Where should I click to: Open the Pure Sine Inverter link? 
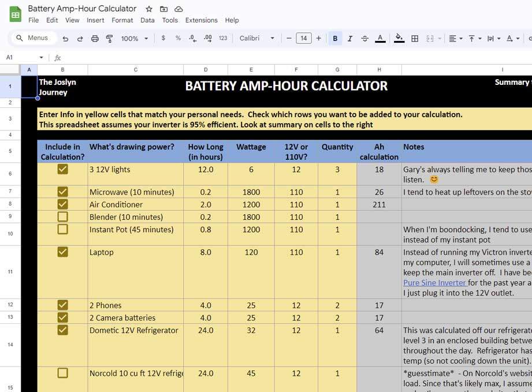tap(434, 283)
